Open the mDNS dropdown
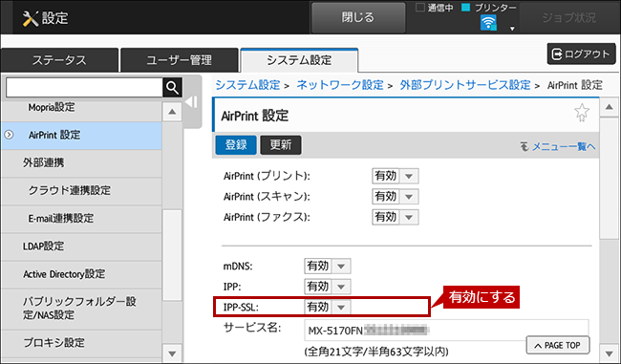Image resolution: width=621 pixels, height=364 pixels. 327,267
